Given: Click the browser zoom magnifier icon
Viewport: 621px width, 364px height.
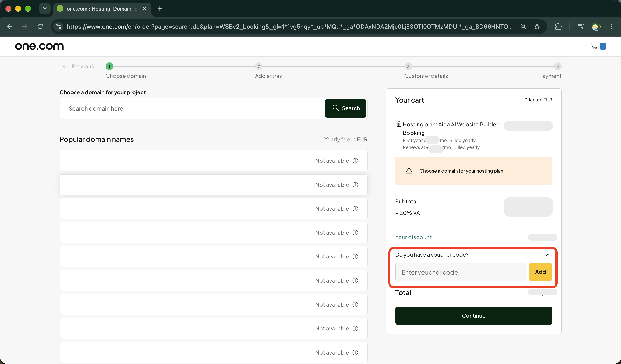Looking at the screenshot, I should point(523,27).
